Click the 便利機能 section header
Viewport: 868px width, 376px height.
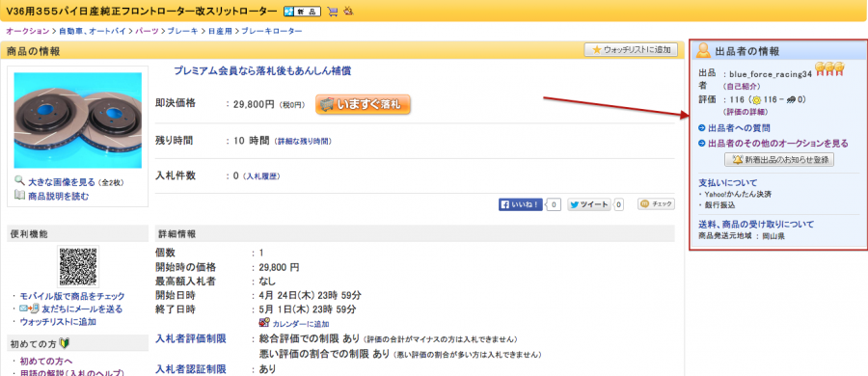(77, 233)
